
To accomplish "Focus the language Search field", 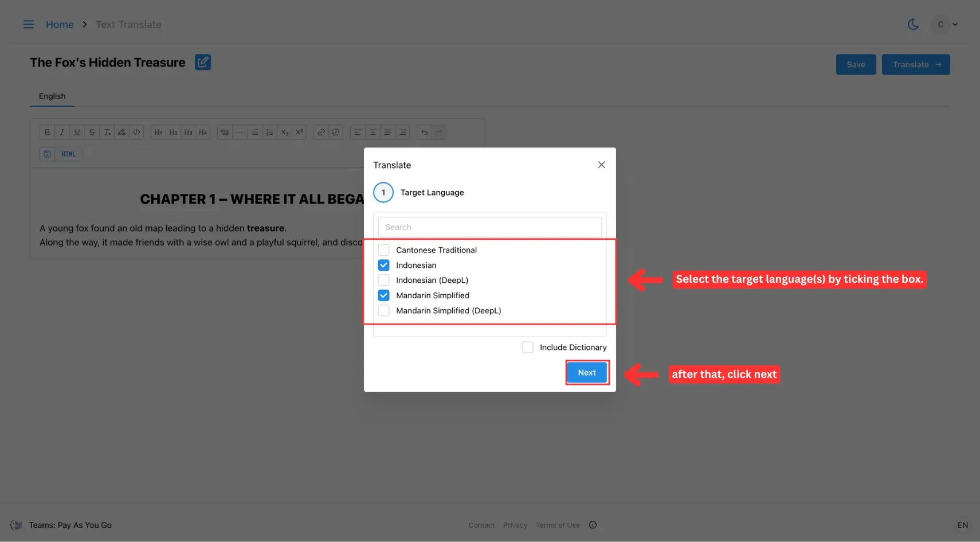I will (x=490, y=227).
